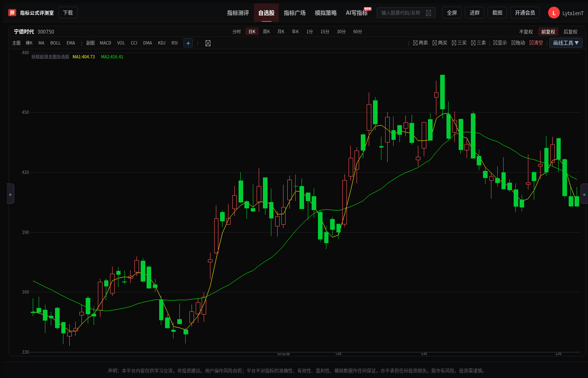Select the 裸K main chart indicator
588x378 pixels.
(x=29, y=43)
